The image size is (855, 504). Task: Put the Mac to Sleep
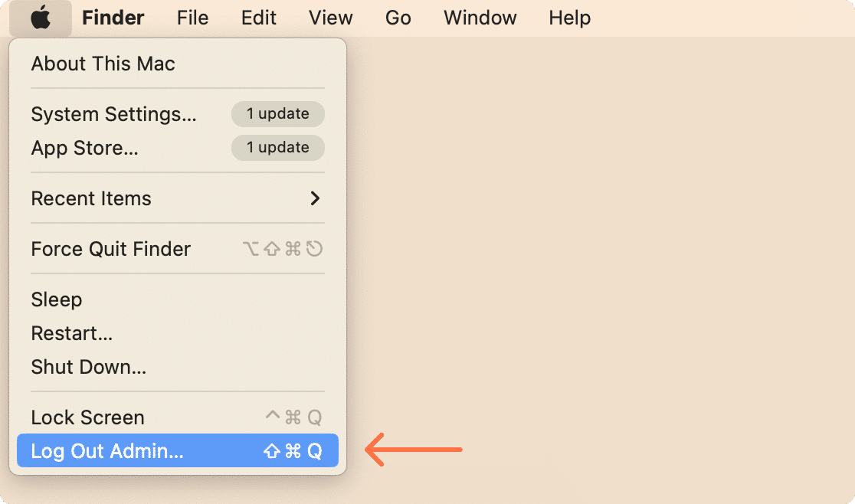coord(56,299)
